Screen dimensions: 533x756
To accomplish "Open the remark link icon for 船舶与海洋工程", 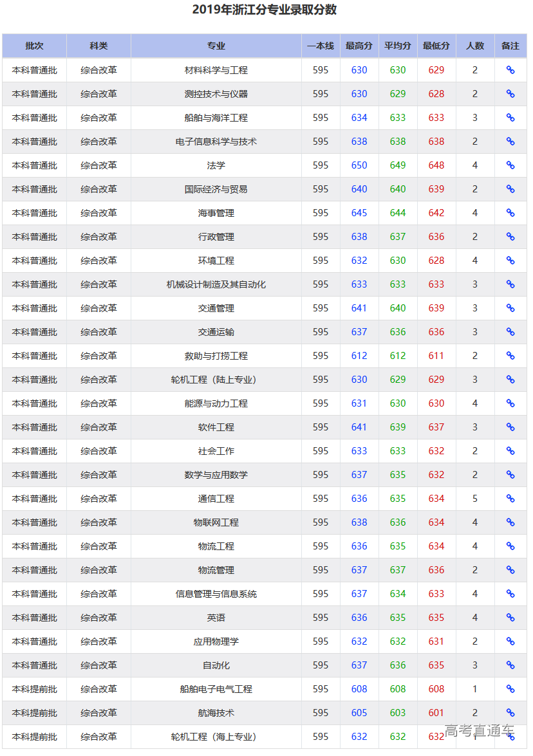I will pyautogui.click(x=510, y=118).
